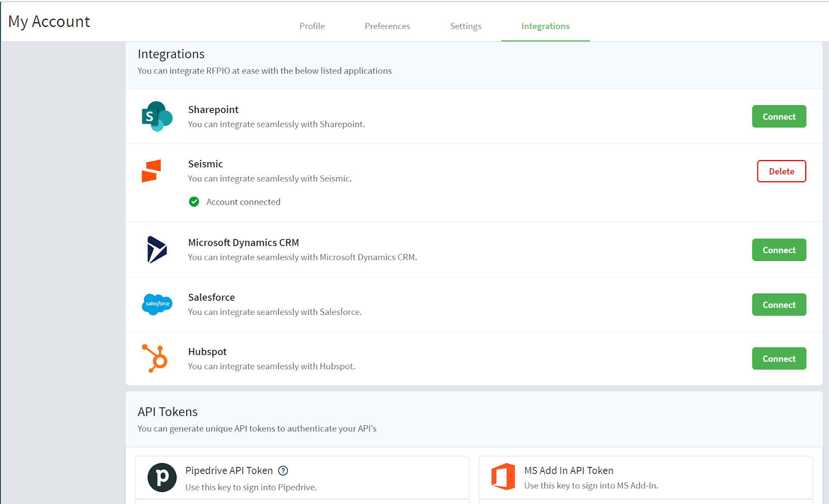This screenshot has width=829, height=504.
Task: Click 'You can generate unique API tokens' description
Action: point(257,429)
